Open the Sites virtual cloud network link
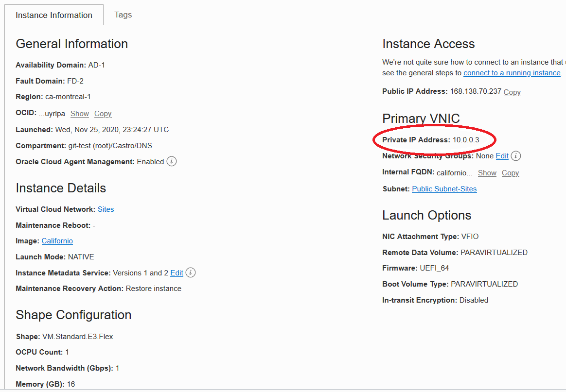The width and height of the screenshot is (566, 392). [x=106, y=209]
